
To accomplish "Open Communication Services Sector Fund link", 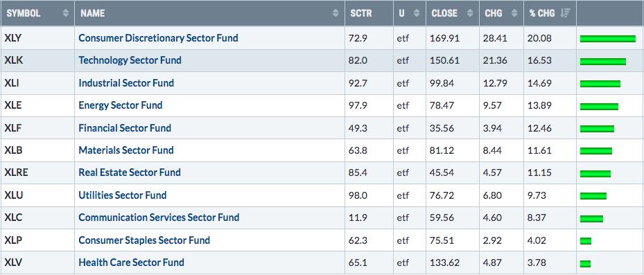I will (x=159, y=218).
